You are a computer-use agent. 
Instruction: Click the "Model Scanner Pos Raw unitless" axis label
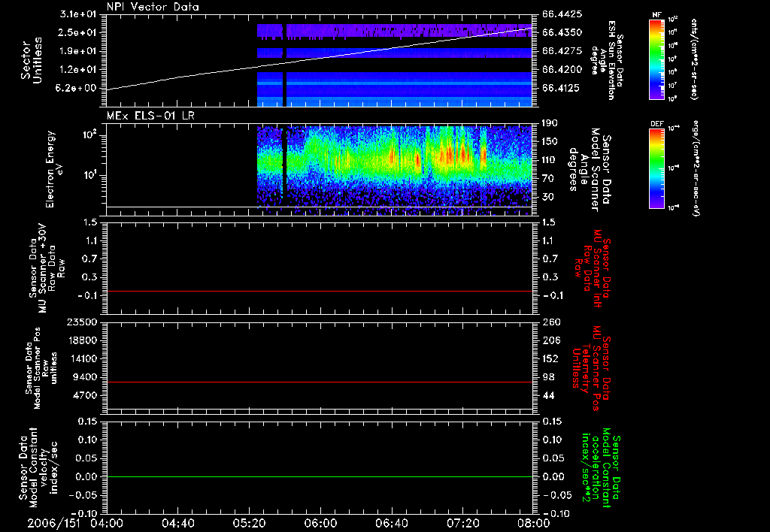pyautogui.click(x=41, y=368)
